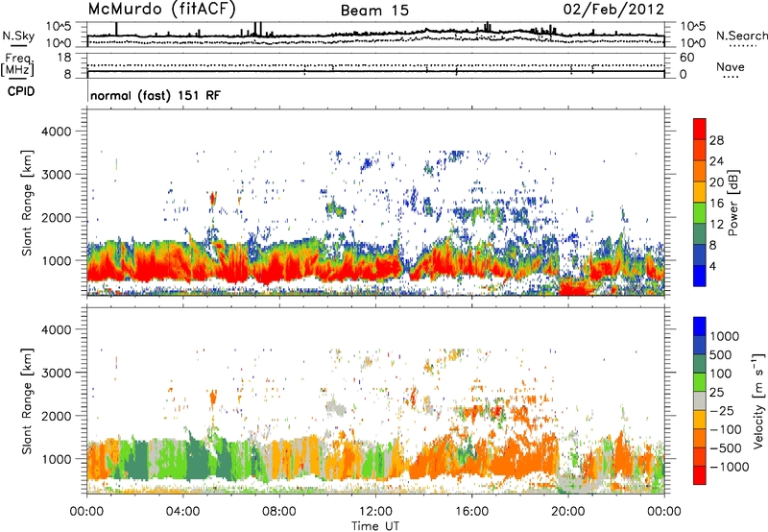Viewport: 768px width, 532px height.
Task: Click the 'CPID' row label
Action: 21,91
